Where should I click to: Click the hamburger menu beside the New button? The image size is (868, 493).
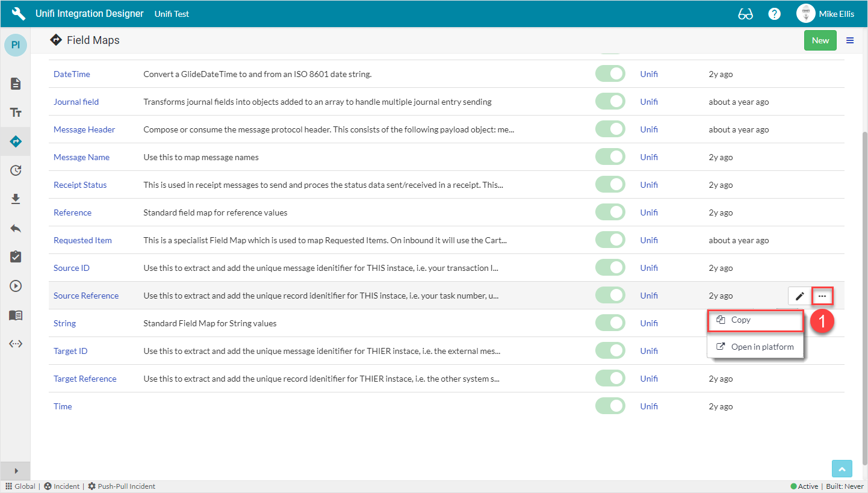pos(850,40)
